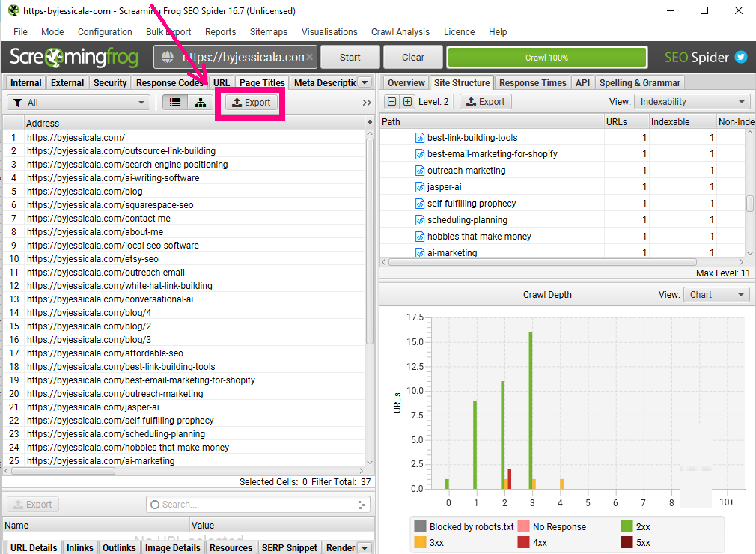Open the Inlinks bottom tab
Viewport: 756px width, 554px height.
pos(79,548)
